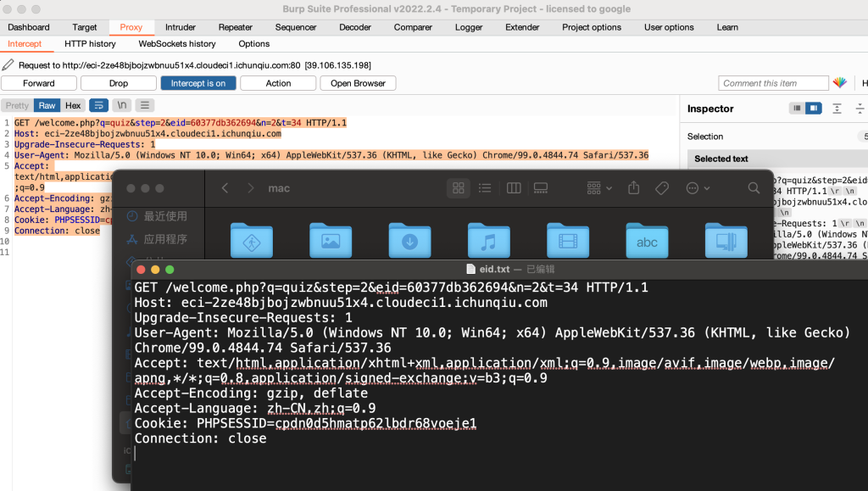Select the Hex view of the request
Image resolution: width=868 pixels, height=491 pixels.
coord(73,105)
